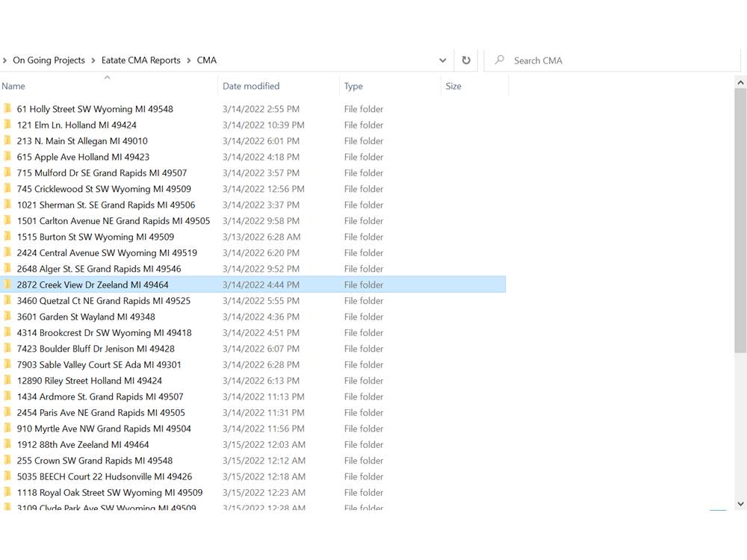Screen dimensions: 747x560
Task: Select folder icon of 745 Cricklewood St SW
Action: point(7,189)
